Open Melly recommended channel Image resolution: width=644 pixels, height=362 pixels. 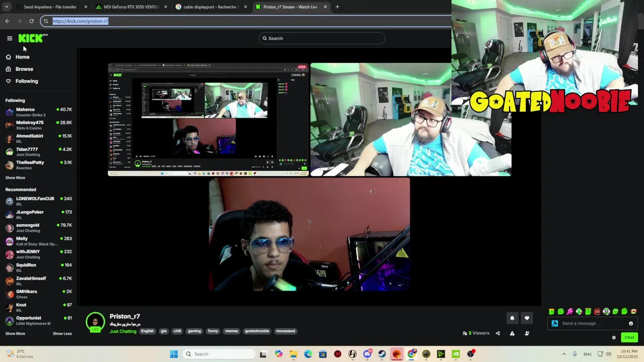click(38, 241)
